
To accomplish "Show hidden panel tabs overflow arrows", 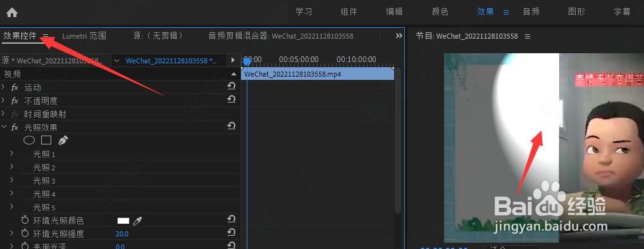I will [x=399, y=36].
